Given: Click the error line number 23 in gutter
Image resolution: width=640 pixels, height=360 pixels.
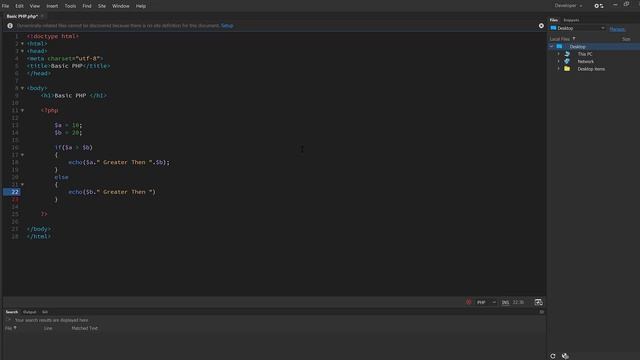Looking at the screenshot, I should click(x=15, y=199).
